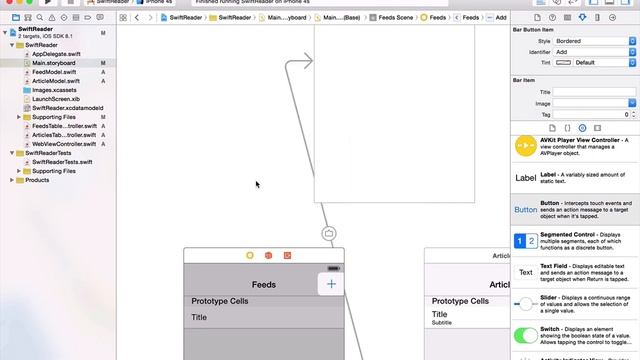
Task: Show the Quick Help inspector
Action: point(552,18)
